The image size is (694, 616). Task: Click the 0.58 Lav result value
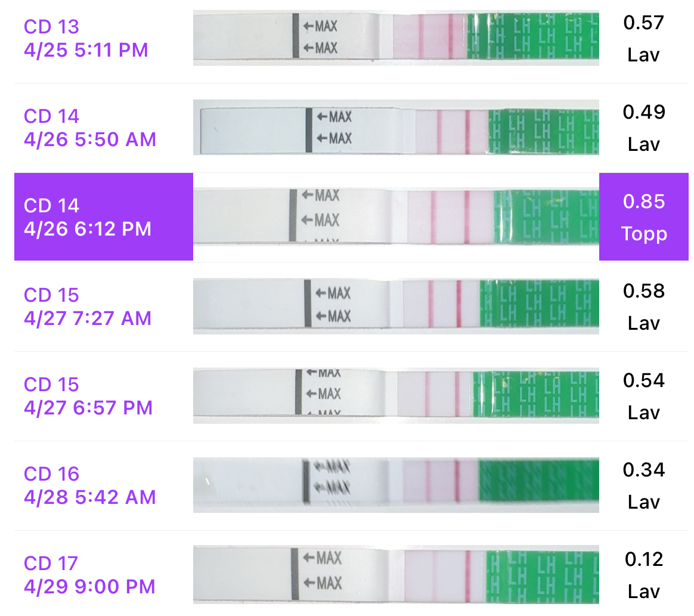(643, 307)
